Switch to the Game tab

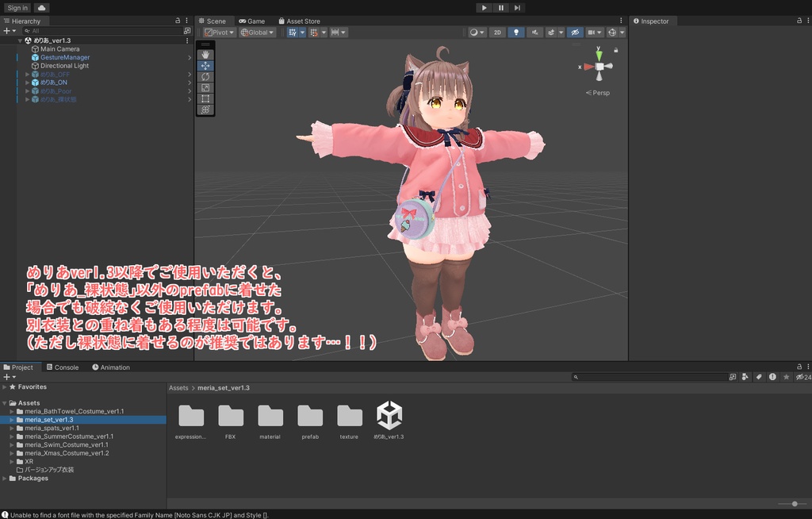click(251, 21)
